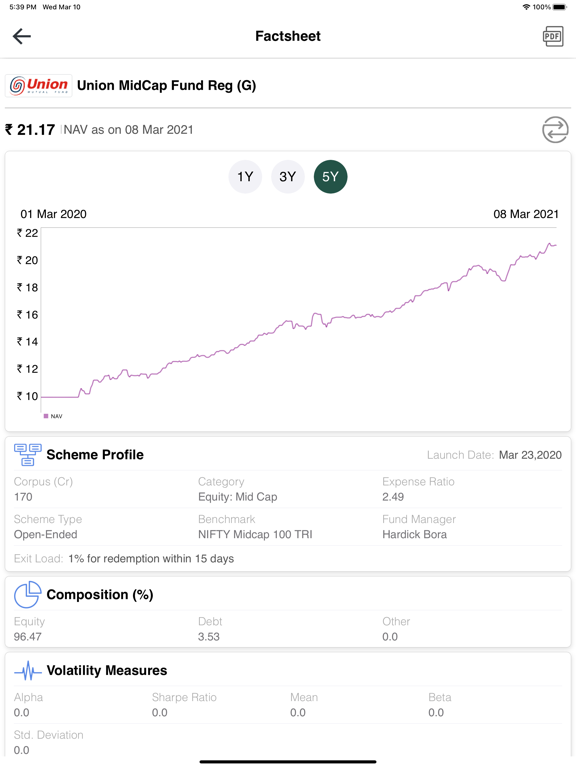Tap the NIFTY Midcap 100 TRI benchmark
576x768 pixels.
click(255, 534)
